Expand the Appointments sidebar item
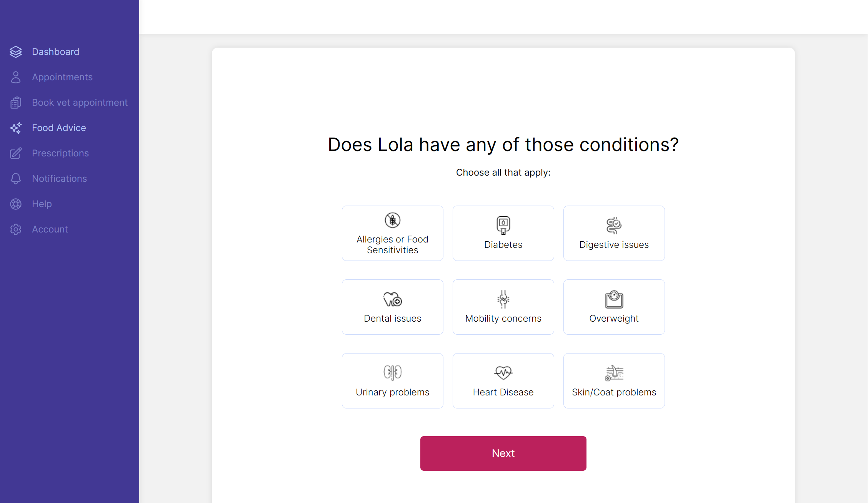The height and width of the screenshot is (503, 868). tap(62, 76)
